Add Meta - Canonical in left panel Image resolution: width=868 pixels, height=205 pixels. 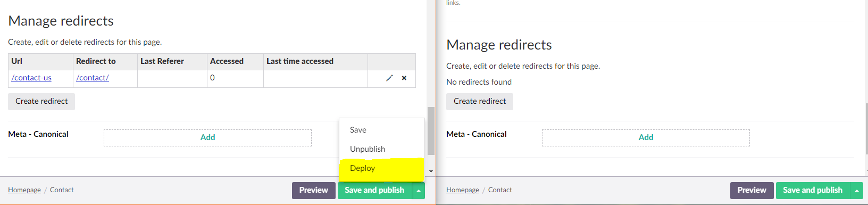click(x=207, y=137)
